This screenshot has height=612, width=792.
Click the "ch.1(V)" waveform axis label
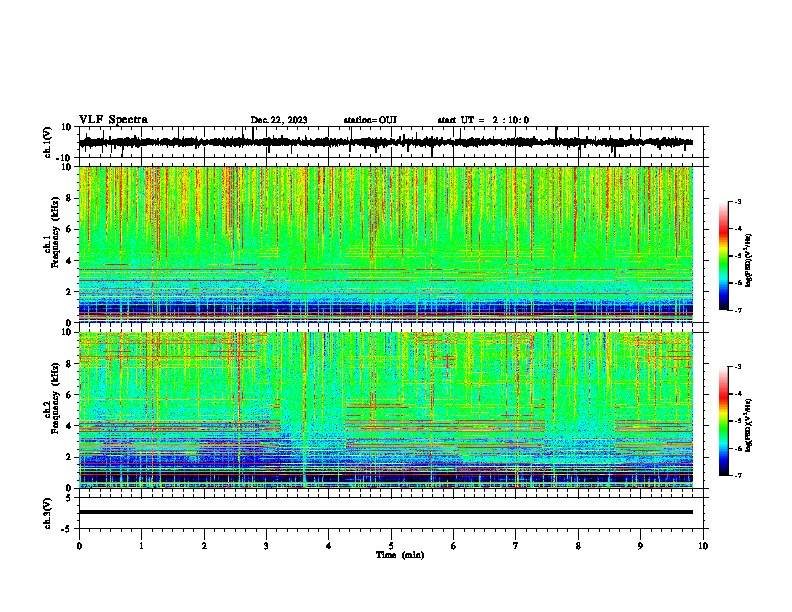(48, 142)
